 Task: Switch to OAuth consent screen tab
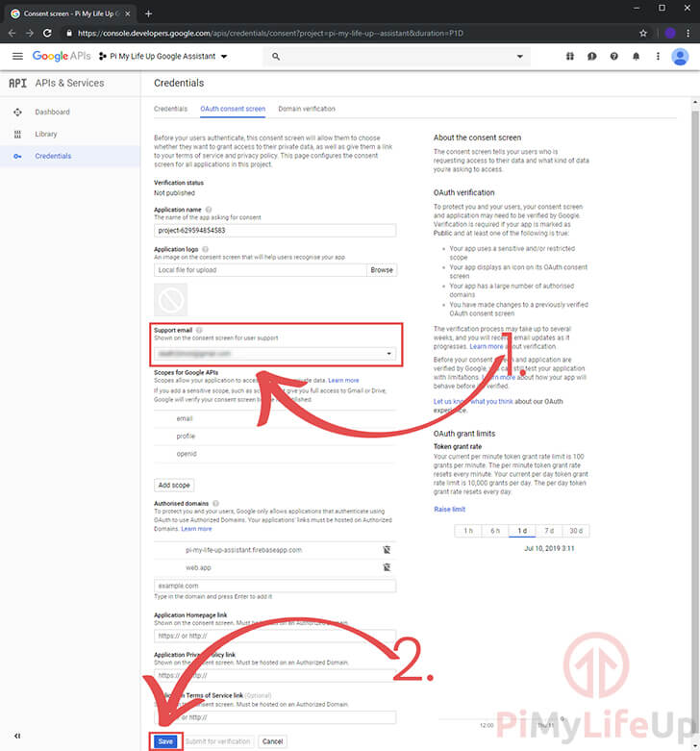[x=233, y=109]
